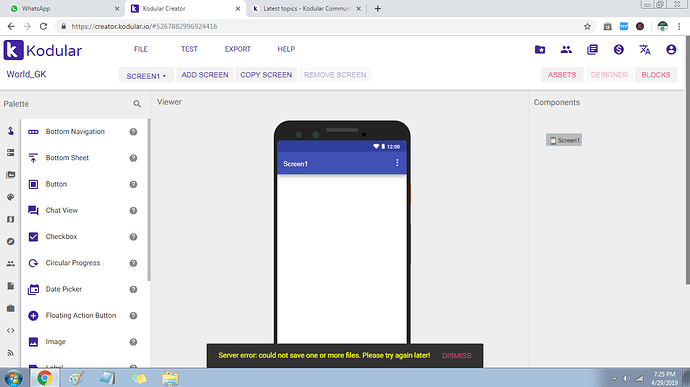Open the translate language icon

click(645, 50)
